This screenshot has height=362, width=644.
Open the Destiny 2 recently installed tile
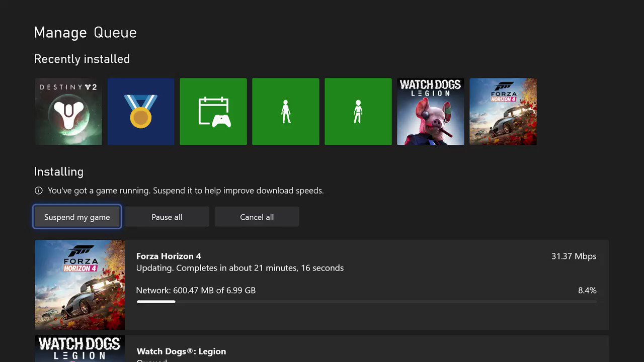click(68, 112)
